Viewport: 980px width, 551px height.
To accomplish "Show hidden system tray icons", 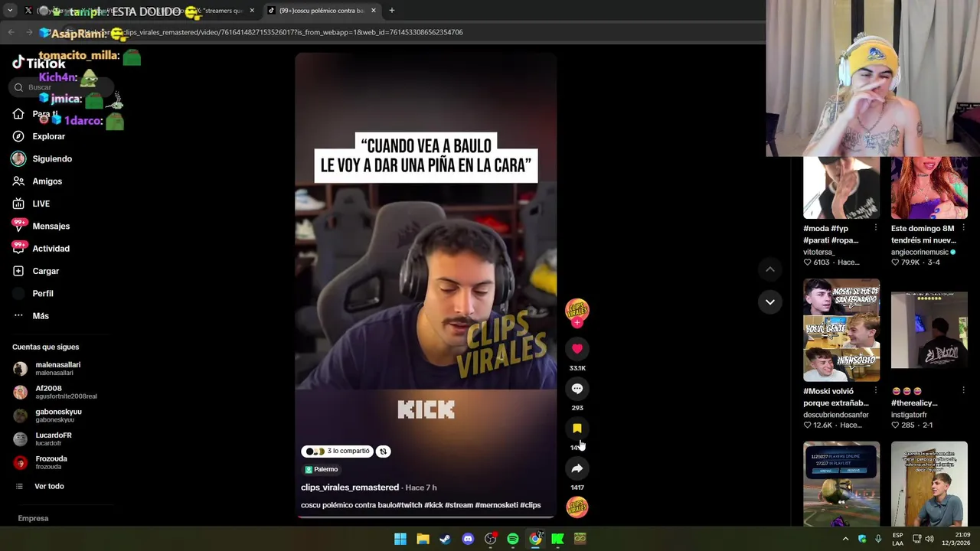I will (x=845, y=539).
